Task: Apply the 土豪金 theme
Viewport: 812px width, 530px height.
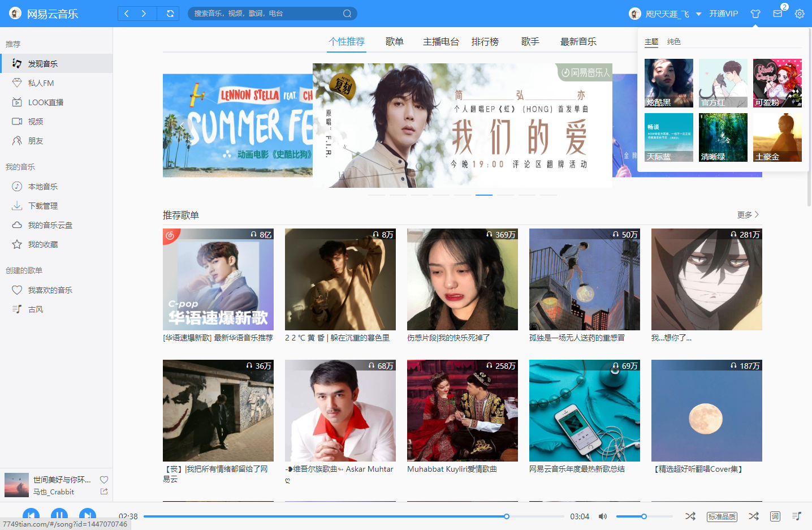Action: [778, 137]
